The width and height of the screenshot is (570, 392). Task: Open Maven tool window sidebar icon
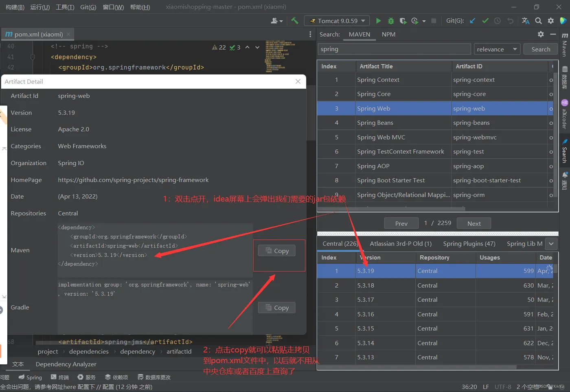[x=564, y=45]
